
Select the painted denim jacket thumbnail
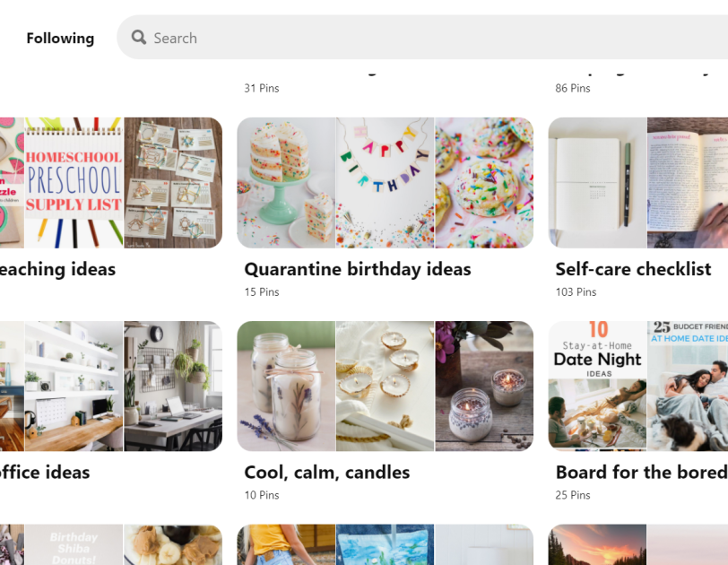coord(385,545)
